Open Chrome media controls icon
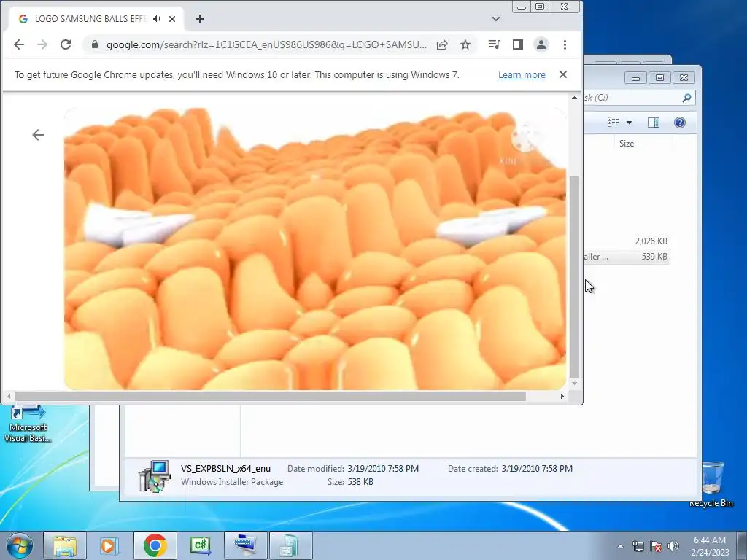The height and width of the screenshot is (560, 747). click(x=494, y=44)
